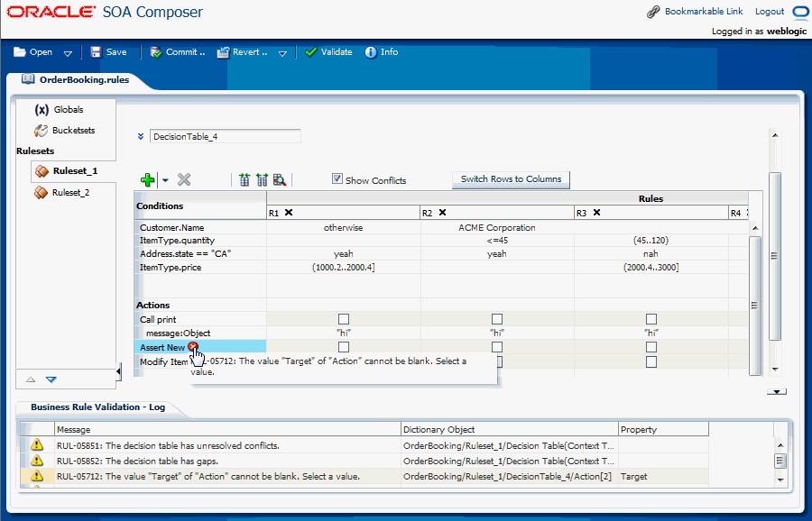Viewport: 812px width, 521px height.
Task: Click the Revert toolbar icon
Action: [223, 52]
